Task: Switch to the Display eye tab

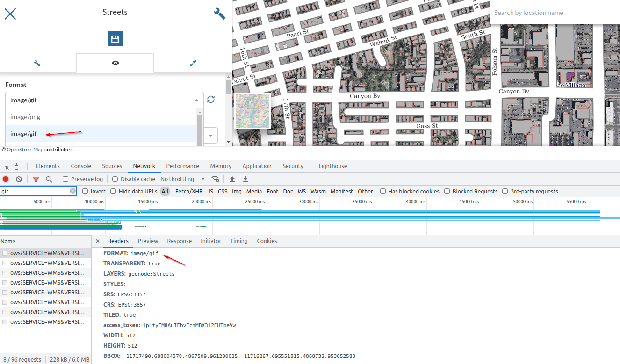Action: point(115,63)
